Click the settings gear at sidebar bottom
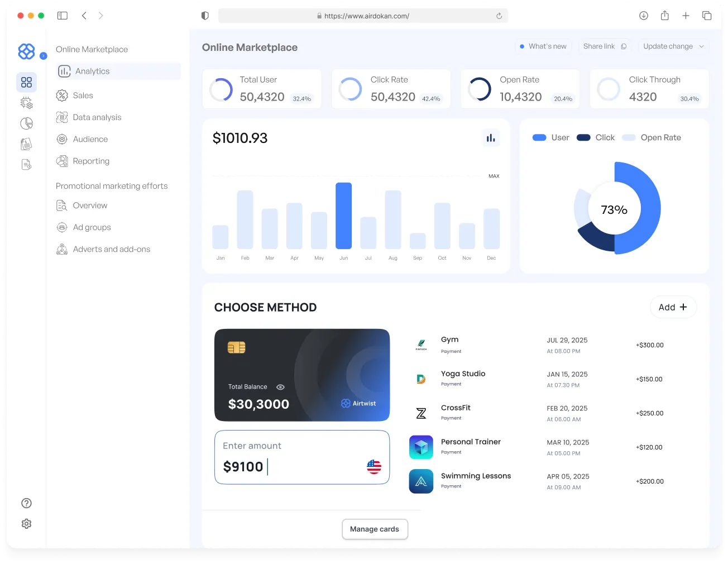The image size is (728, 564). [26, 524]
